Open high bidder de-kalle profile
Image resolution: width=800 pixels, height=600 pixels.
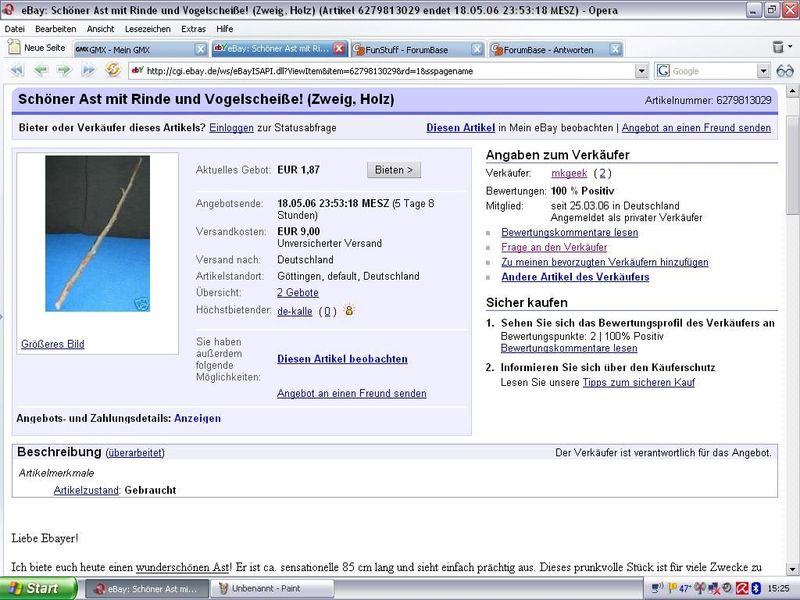click(x=294, y=311)
